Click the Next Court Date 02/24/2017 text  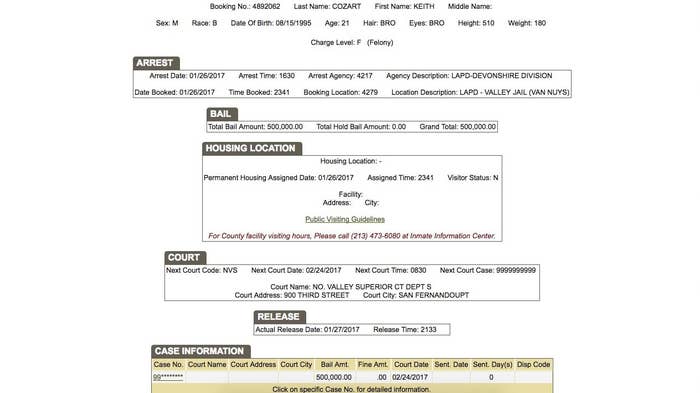[x=296, y=270]
